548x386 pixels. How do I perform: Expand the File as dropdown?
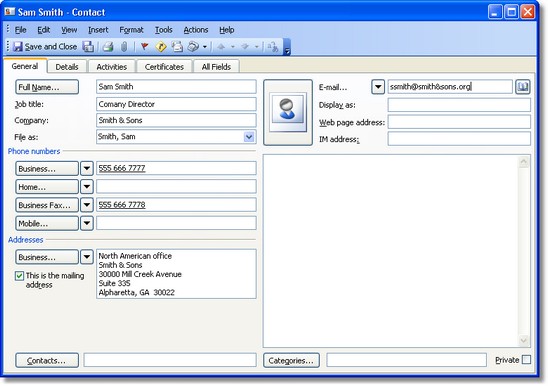point(249,137)
